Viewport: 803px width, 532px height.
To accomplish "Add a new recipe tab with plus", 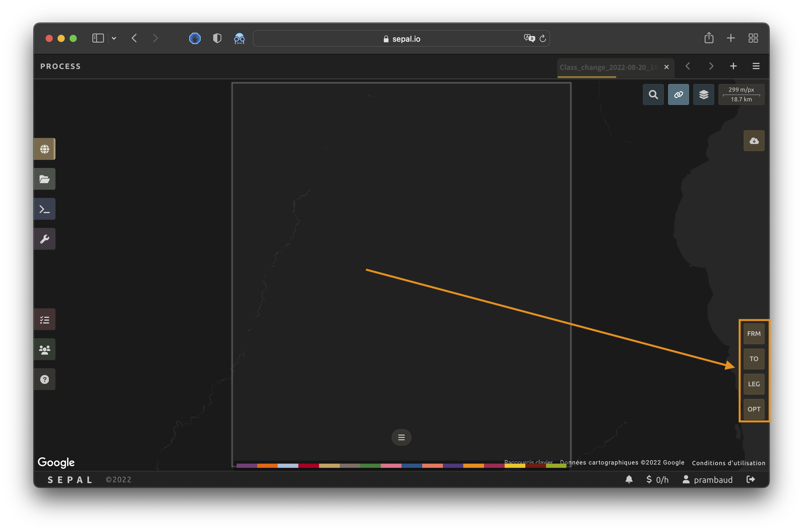I will [733, 66].
